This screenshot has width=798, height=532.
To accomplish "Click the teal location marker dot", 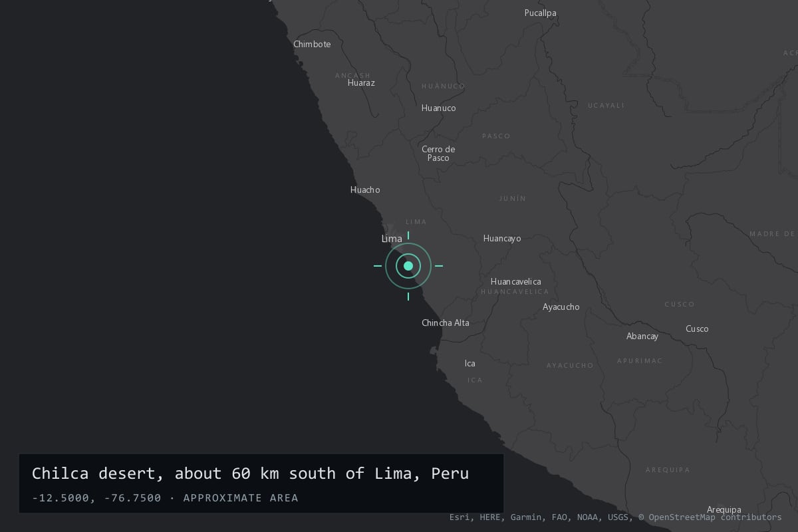I will (408, 266).
